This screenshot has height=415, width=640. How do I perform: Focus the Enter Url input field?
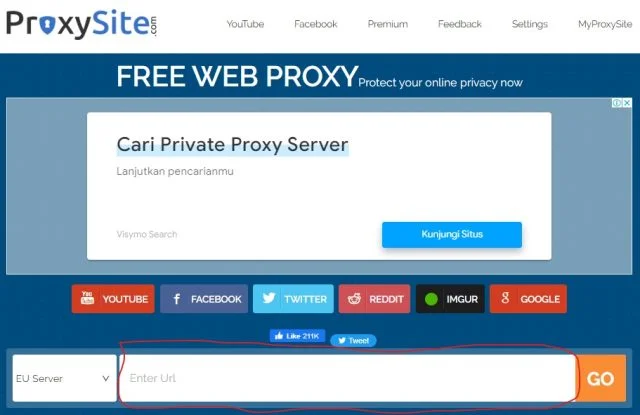347,378
